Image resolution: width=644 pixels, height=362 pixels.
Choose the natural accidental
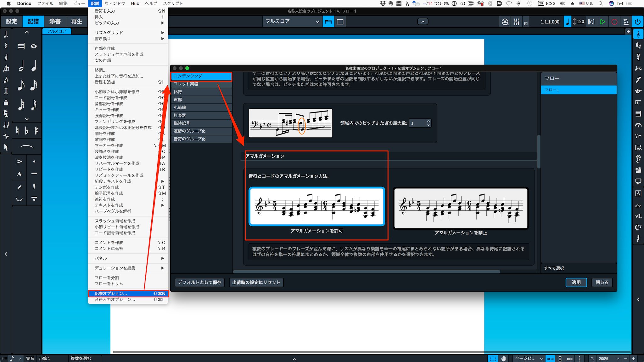pos(17,130)
